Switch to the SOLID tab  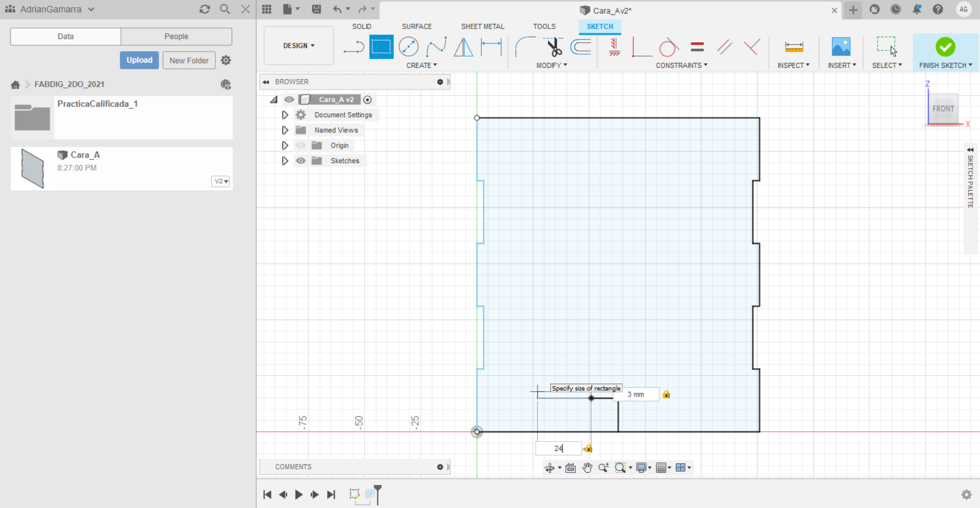tap(361, 27)
